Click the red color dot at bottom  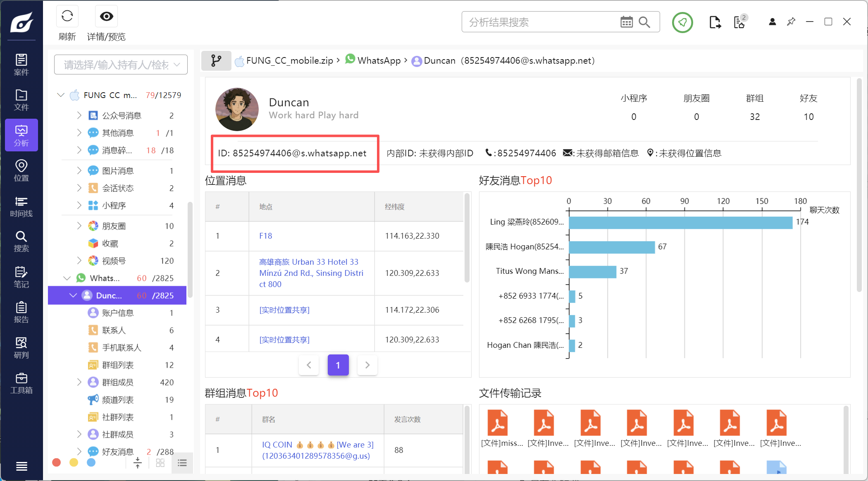57,462
